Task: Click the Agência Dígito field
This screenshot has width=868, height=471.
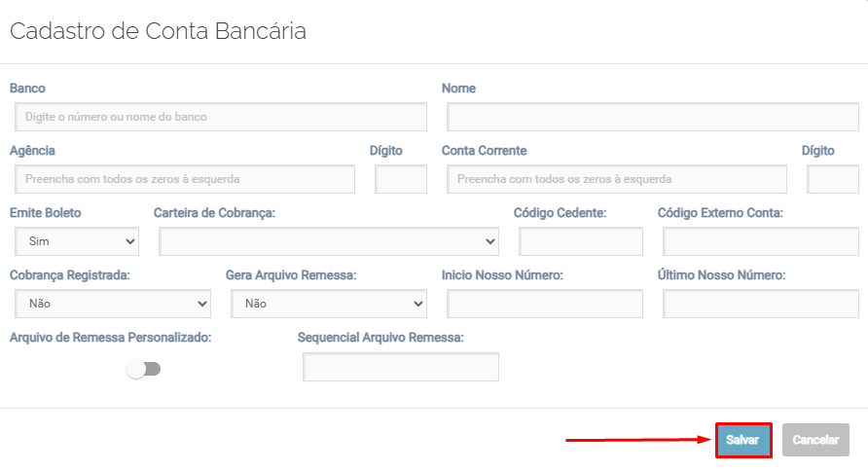Action: tap(400, 179)
